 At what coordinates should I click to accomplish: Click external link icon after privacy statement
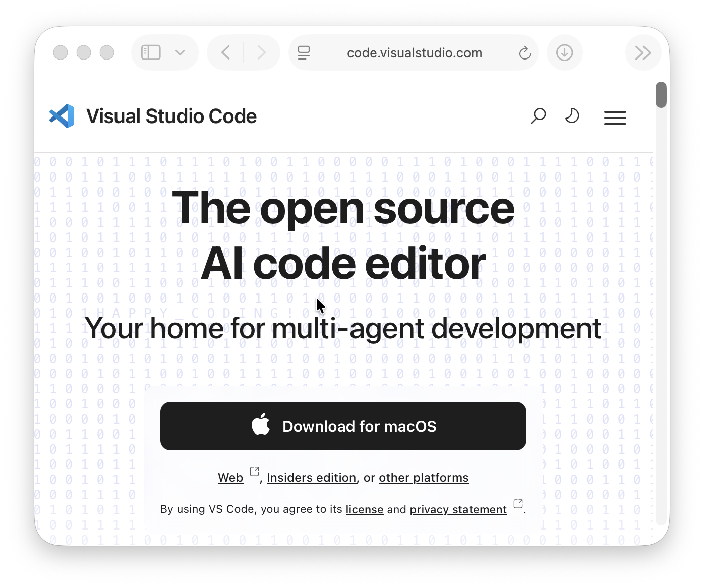coord(518,503)
